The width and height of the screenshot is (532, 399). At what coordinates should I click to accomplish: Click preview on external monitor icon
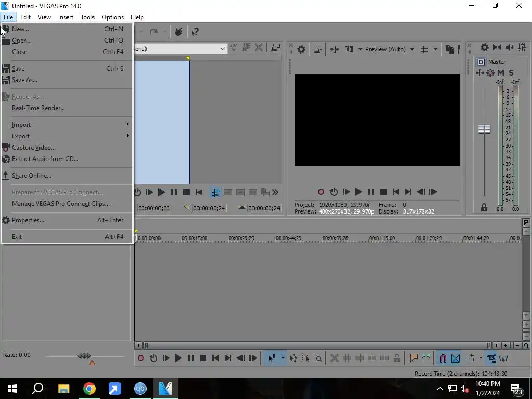(318, 49)
